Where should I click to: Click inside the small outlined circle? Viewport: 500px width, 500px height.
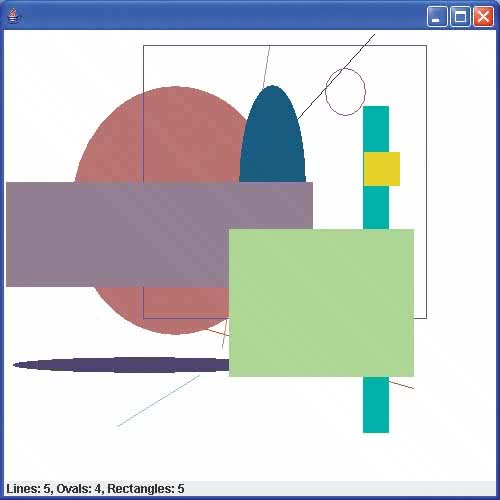tap(345, 92)
